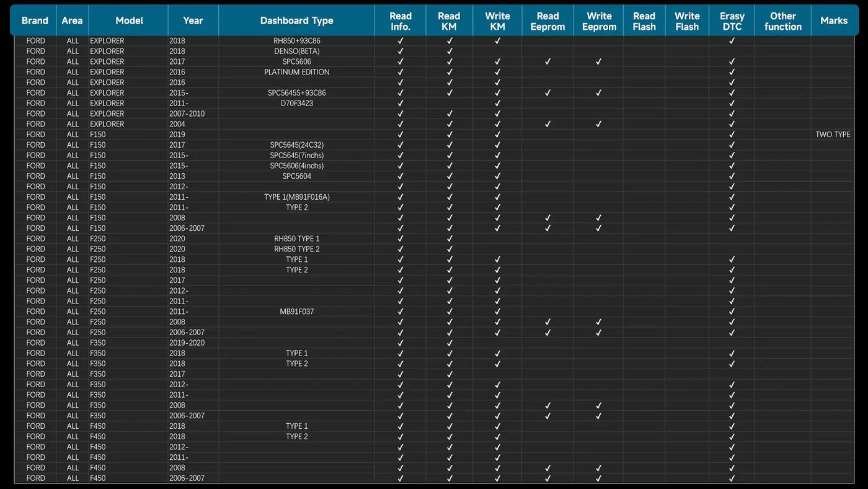The image size is (868, 489).
Task: Click the Model column header
Action: coord(129,20)
